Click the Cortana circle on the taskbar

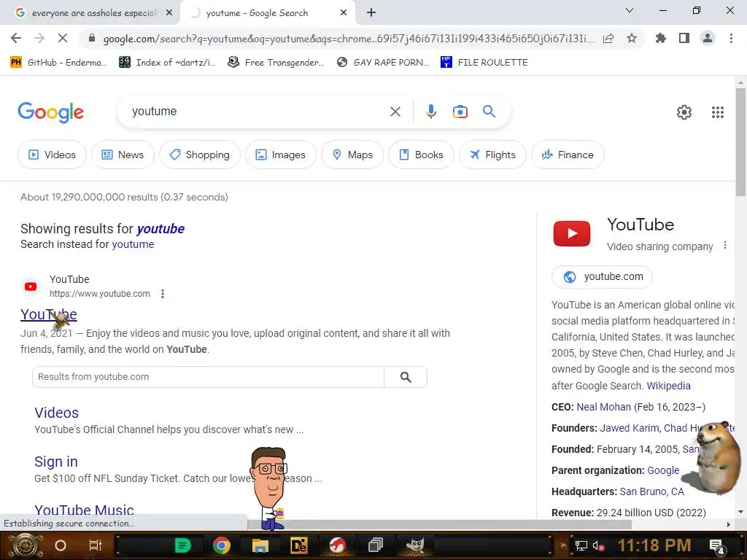[x=61, y=545]
